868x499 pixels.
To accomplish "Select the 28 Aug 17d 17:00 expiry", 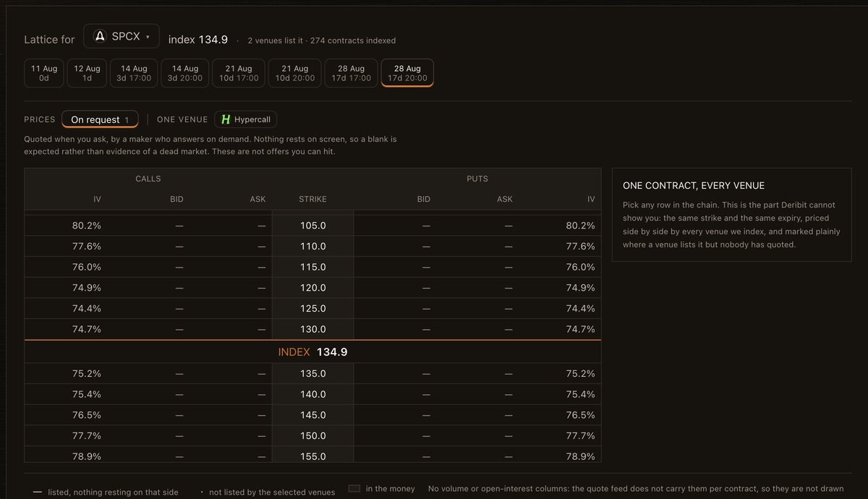I will pyautogui.click(x=351, y=73).
